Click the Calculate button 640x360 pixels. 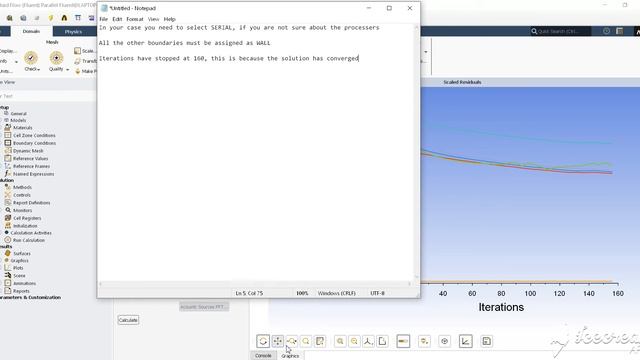128,320
